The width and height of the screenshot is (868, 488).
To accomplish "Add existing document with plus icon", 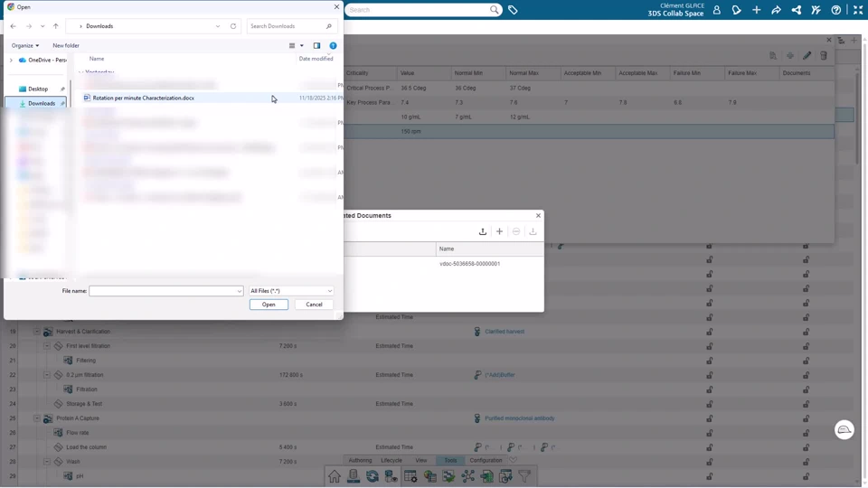I will click(499, 232).
